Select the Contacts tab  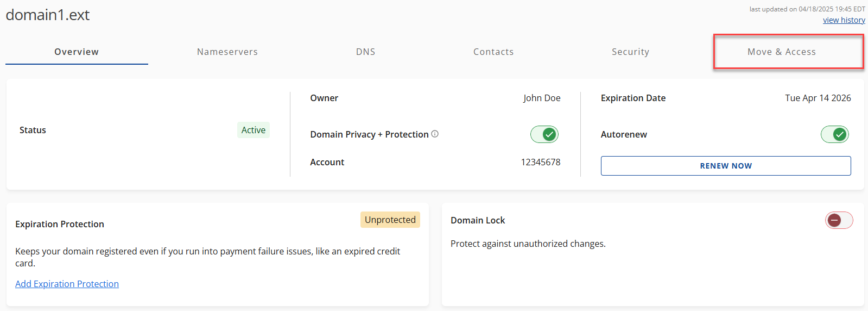click(x=493, y=52)
